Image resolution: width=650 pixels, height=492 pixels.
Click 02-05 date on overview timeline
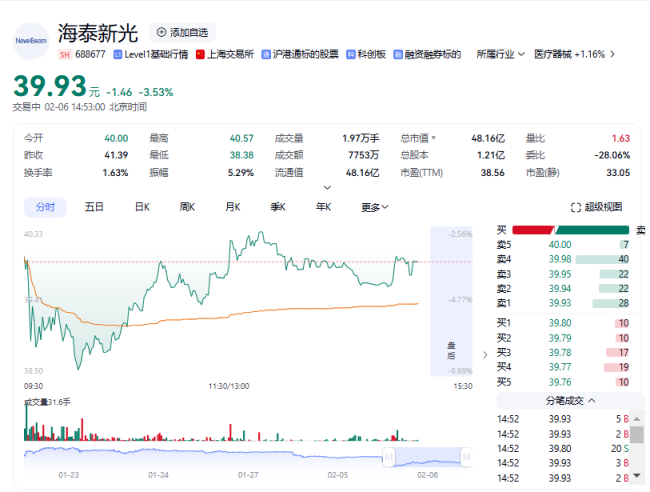337,475
